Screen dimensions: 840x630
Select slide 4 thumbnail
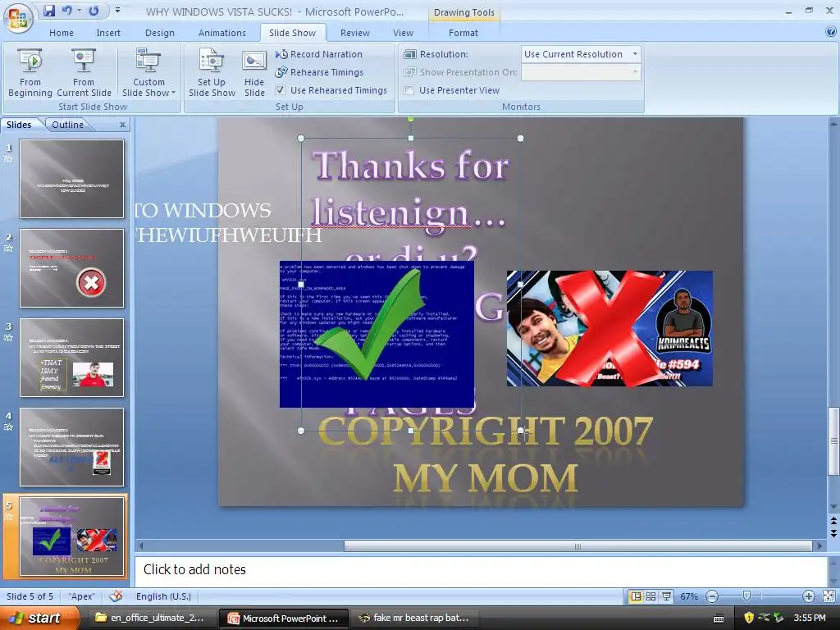(x=72, y=447)
